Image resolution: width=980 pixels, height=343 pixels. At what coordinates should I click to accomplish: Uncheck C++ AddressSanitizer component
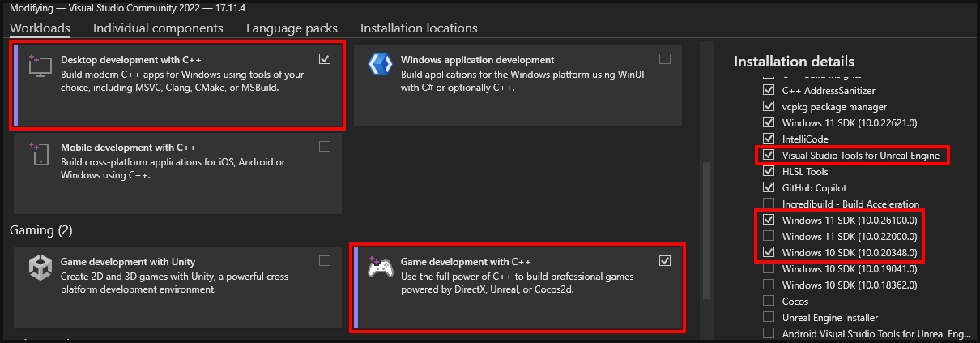[769, 91]
